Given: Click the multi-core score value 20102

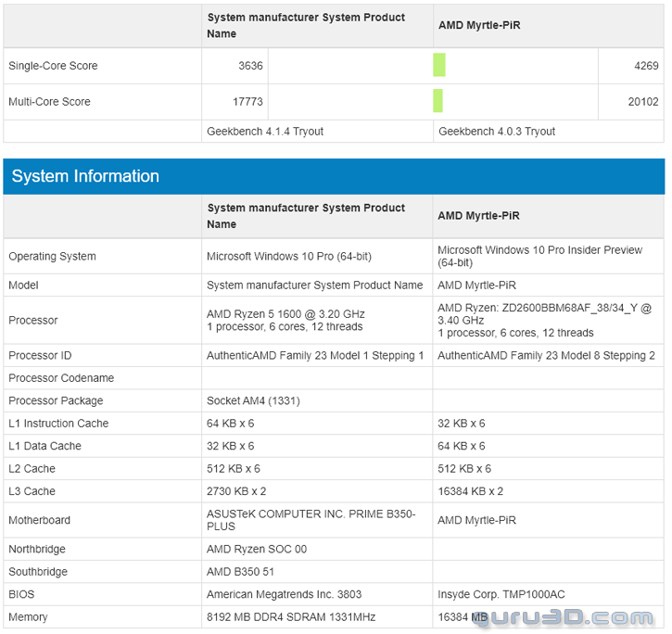Looking at the screenshot, I should click(x=643, y=102).
